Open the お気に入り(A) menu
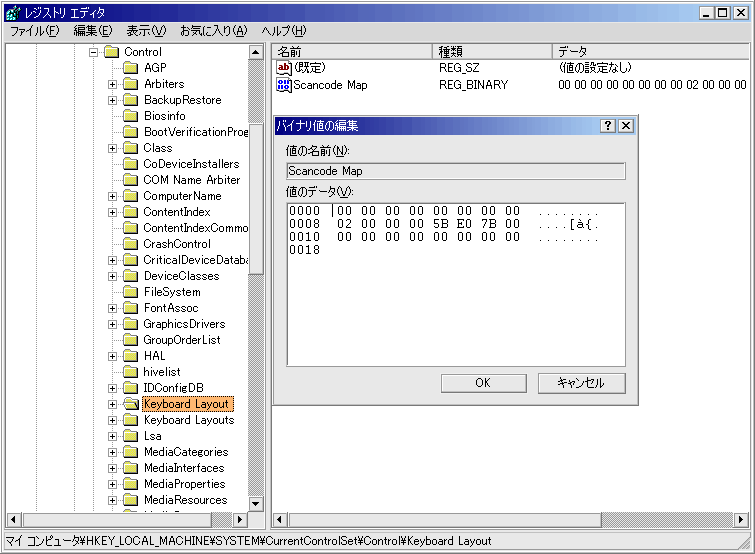The height and width of the screenshot is (554, 755). (213, 31)
